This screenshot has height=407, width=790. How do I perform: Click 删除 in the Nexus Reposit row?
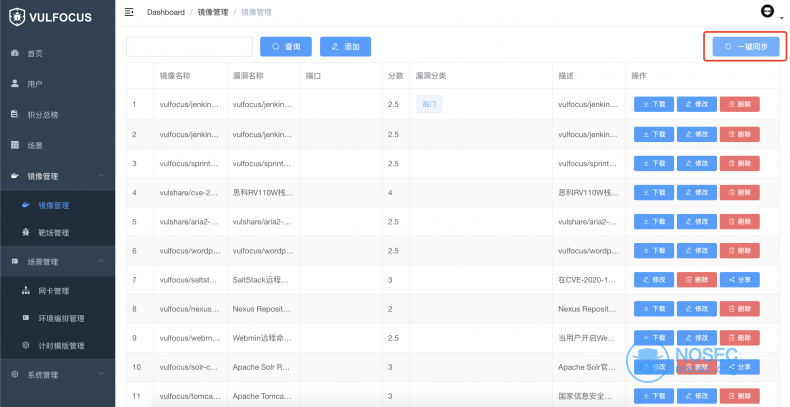pyautogui.click(x=740, y=309)
